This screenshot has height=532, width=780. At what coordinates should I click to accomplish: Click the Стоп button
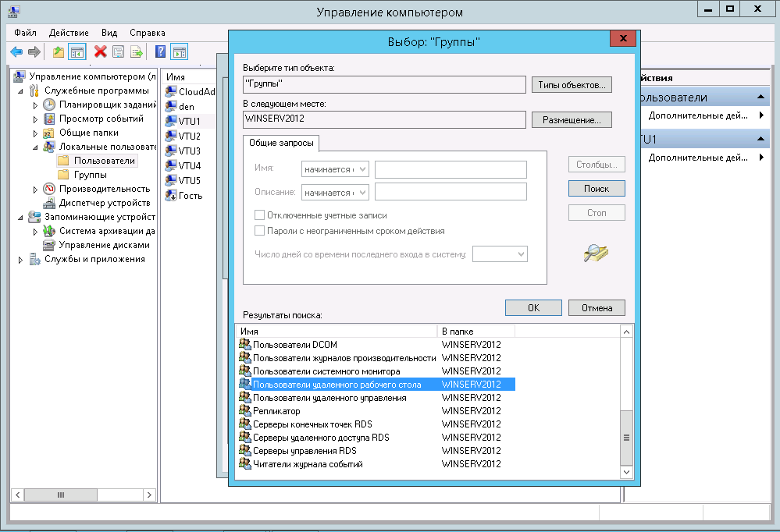point(597,213)
